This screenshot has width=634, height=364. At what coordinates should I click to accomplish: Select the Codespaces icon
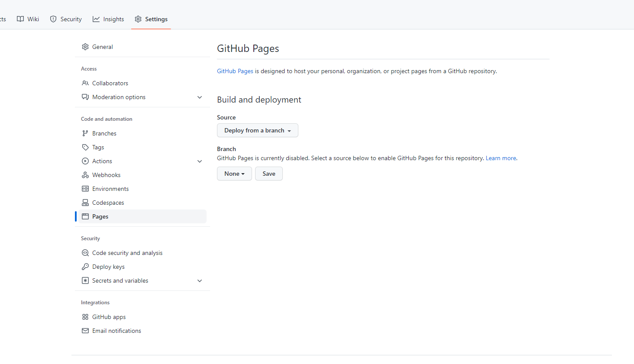85,202
